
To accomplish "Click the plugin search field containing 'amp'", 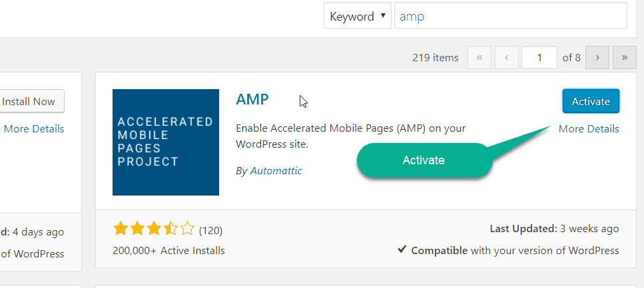I will tap(511, 17).
